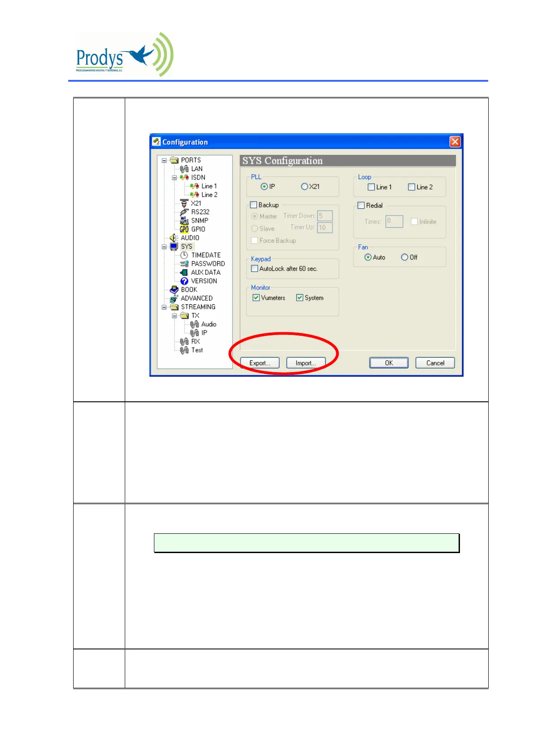Screen dimensions: 534x756
Task: Click the VERSION question mark icon
Action: pyautogui.click(x=184, y=281)
